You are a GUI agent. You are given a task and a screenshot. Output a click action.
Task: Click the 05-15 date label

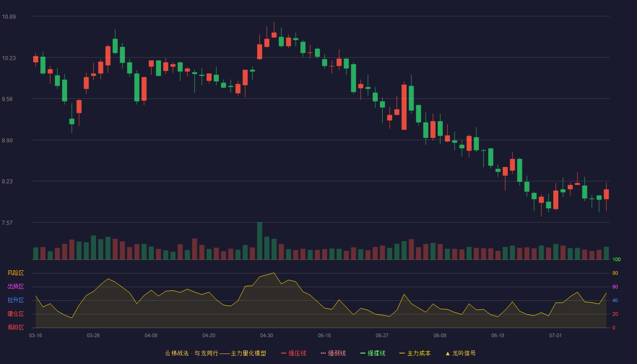(x=324, y=335)
